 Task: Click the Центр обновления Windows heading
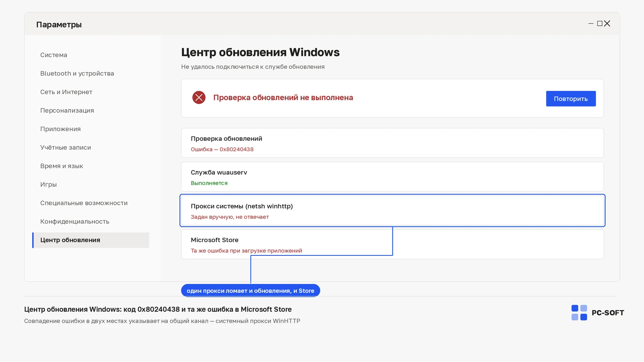(260, 52)
